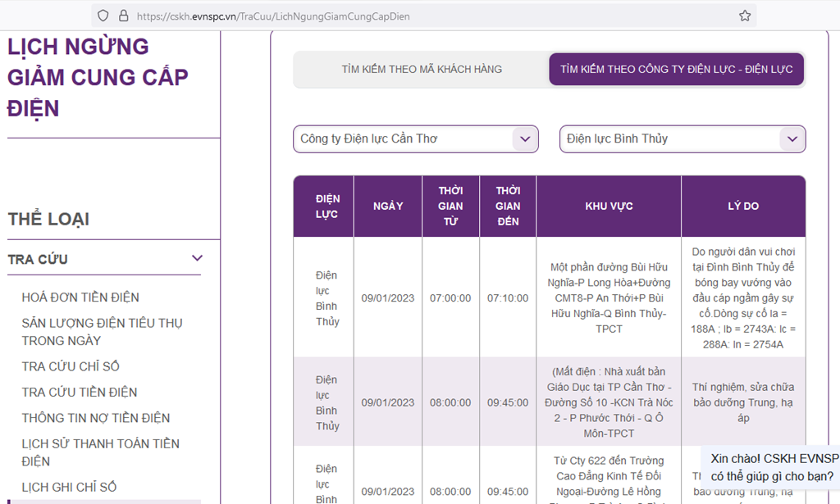Viewport: 840px width, 504px height.
Task: Click the bookmark star icon in address bar
Action: 744,16
